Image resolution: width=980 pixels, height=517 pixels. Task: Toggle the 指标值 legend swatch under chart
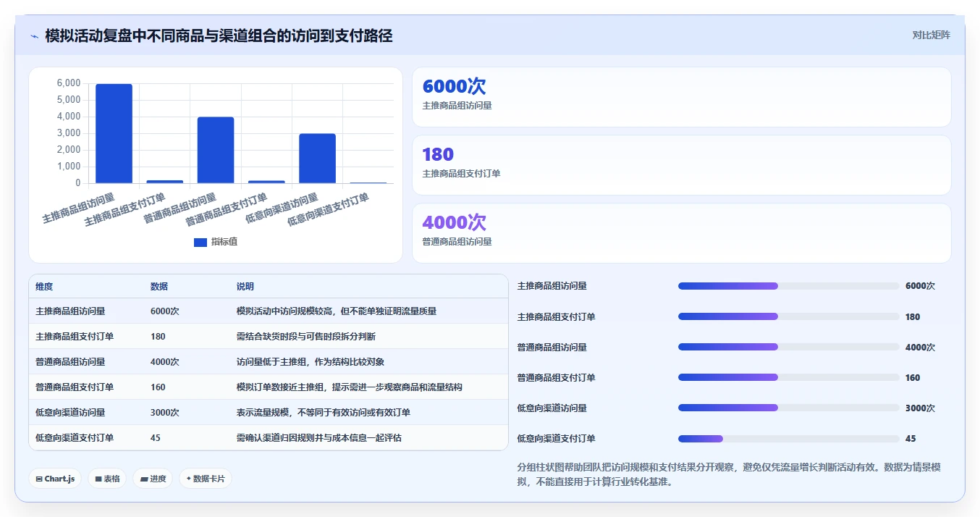[x=200, y=242]
